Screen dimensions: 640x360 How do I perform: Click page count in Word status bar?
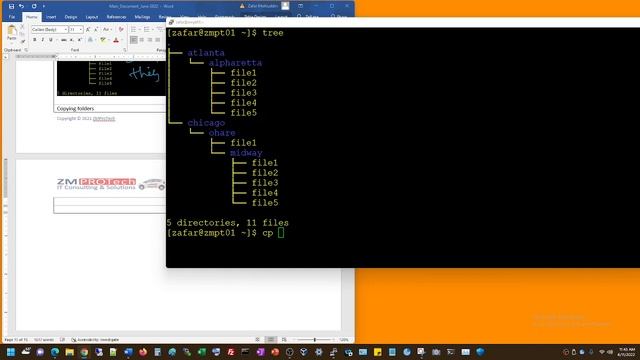tap(16, 340)
